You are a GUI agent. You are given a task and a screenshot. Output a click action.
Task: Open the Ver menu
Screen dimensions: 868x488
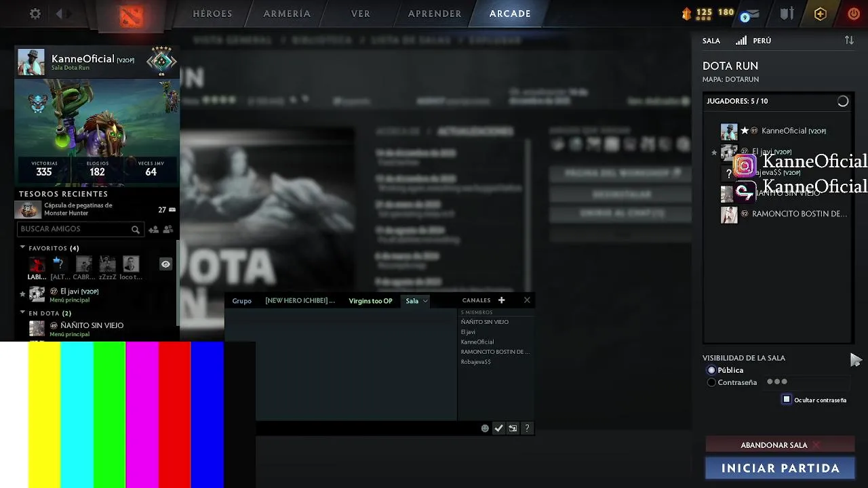point(361,14)
